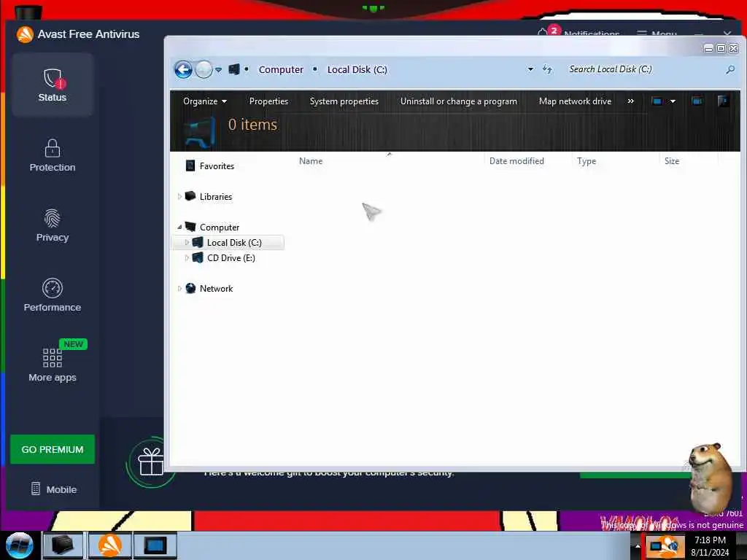
Task: Minimize the Explorer window
Action: coord(708,49)
